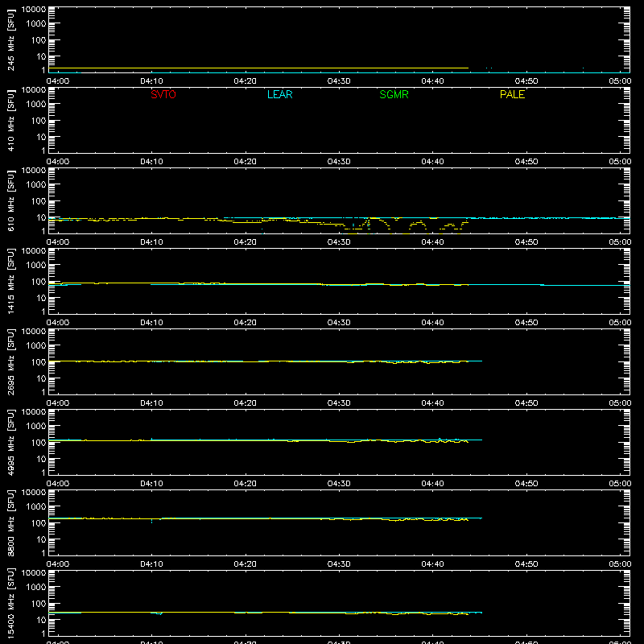Image resolution: width=644 pixels, height=644 pixels.
Task: Click 04:40 tick label under 2695 MHz panel
Action: coord(432,403)
